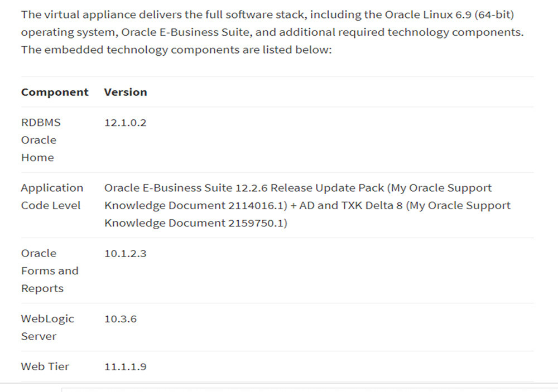Screen dimensions: 558x392
Task: Click the "Version" column header
Action: [x=126, y=92]
